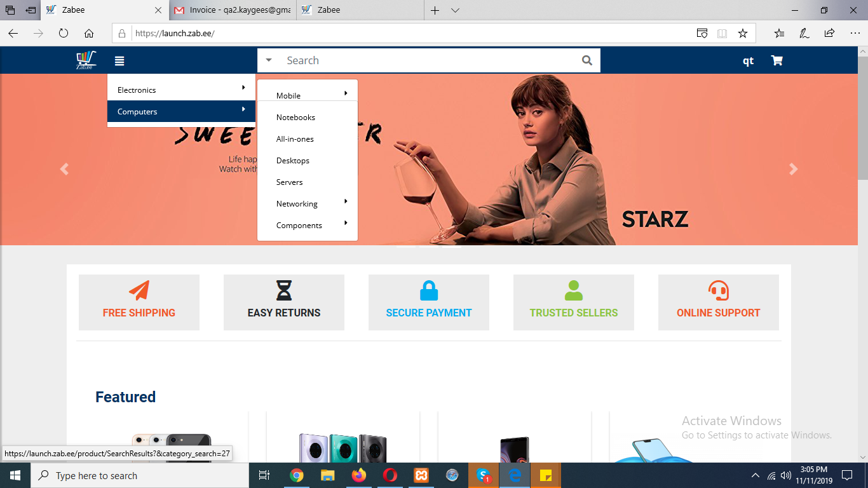868x488 pixels.
Task: Open the shopping cart icon
Action: [776, 60]
